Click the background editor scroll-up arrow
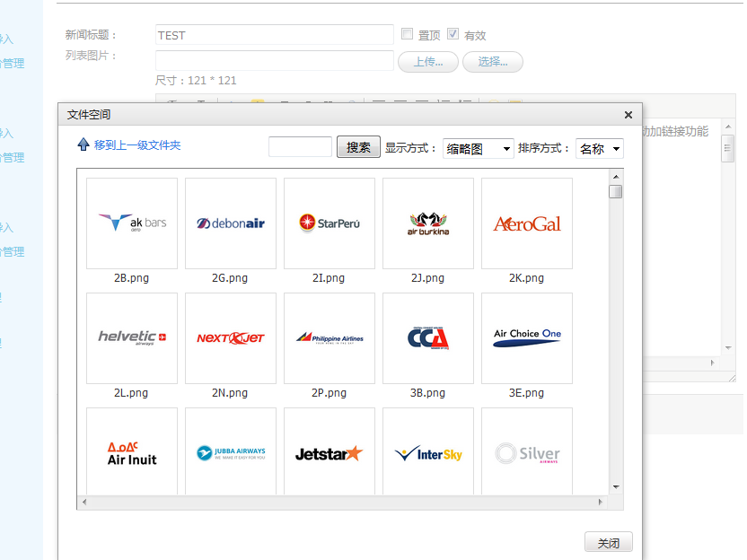 728,127
